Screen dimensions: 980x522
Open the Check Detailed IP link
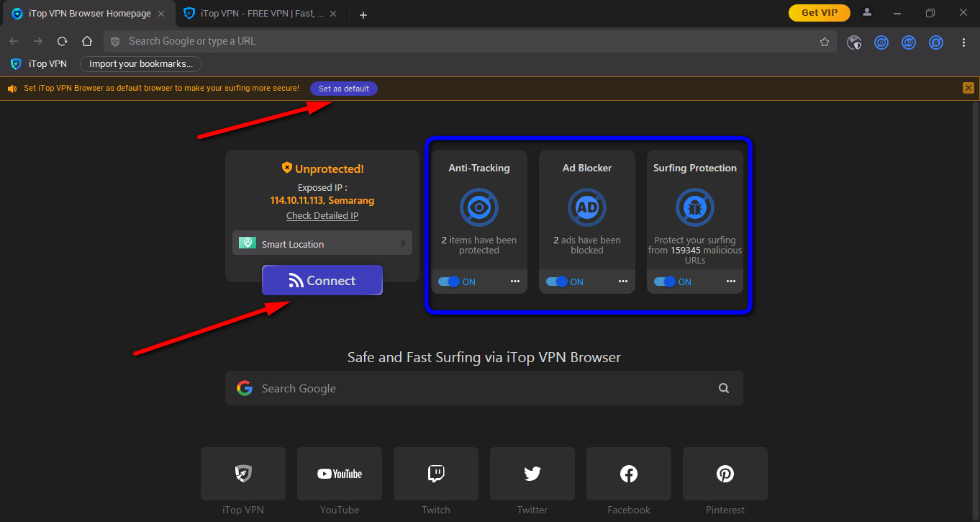point(322,216)
